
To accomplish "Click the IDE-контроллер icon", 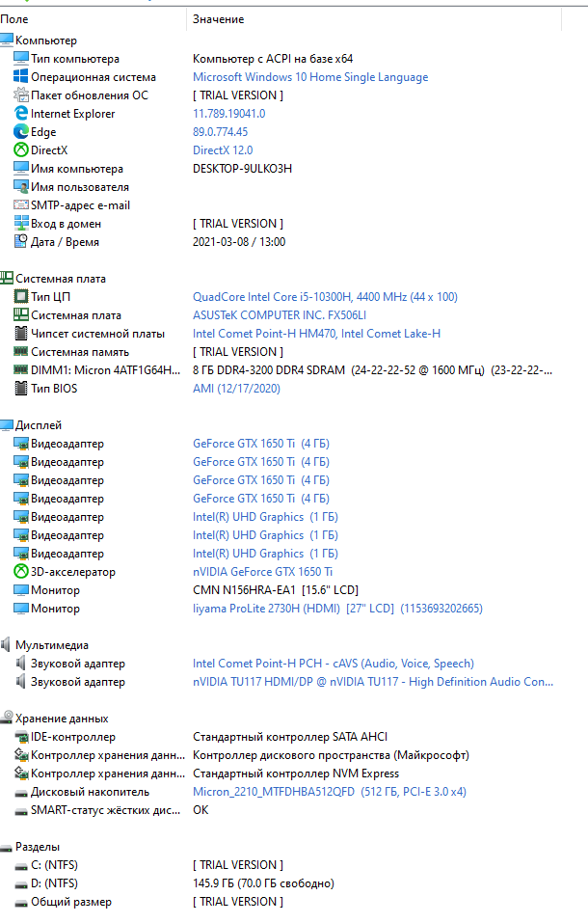I will click(21, 737).
